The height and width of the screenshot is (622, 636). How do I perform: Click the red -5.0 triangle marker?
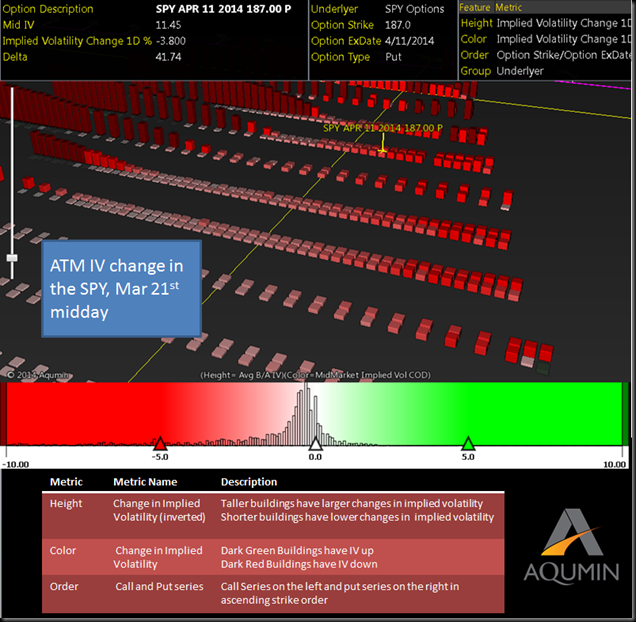coord(160,444)
